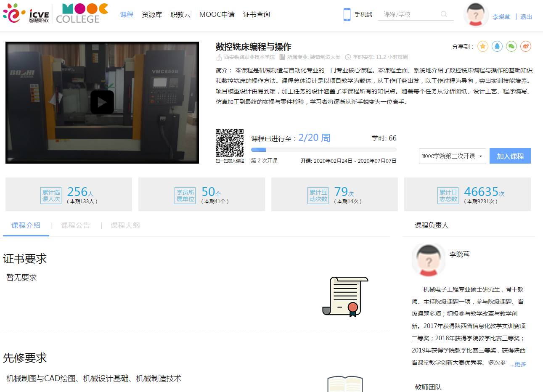This screenshot has height=392, width=543.
Task: Share course to Weibo
Action: point(525,46)
